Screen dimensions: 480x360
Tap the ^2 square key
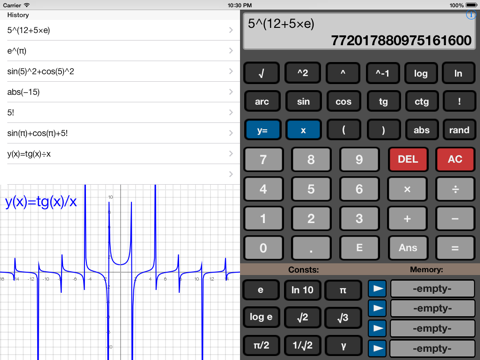coord(303,73)
